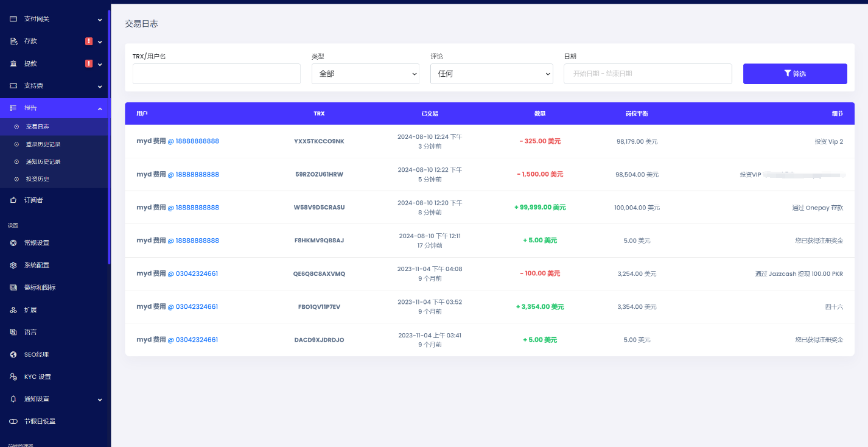
Task: Click the TRX column header
Action: coord(319,114)
